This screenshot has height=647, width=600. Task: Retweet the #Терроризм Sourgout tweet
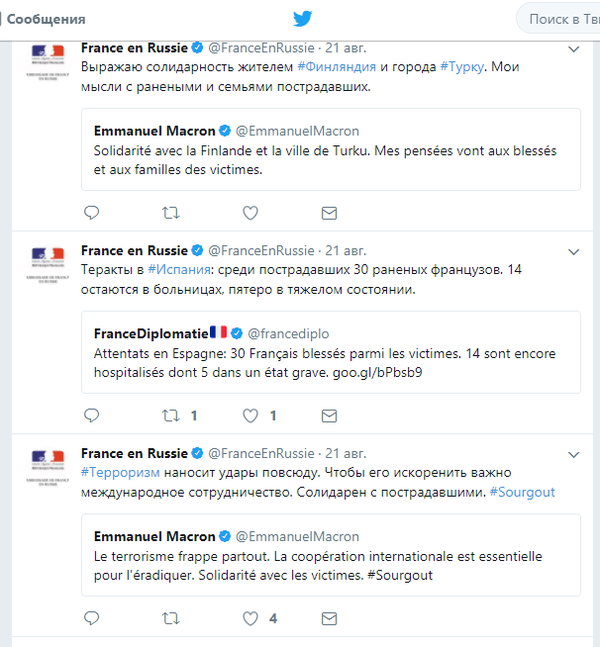click(170, 619)
